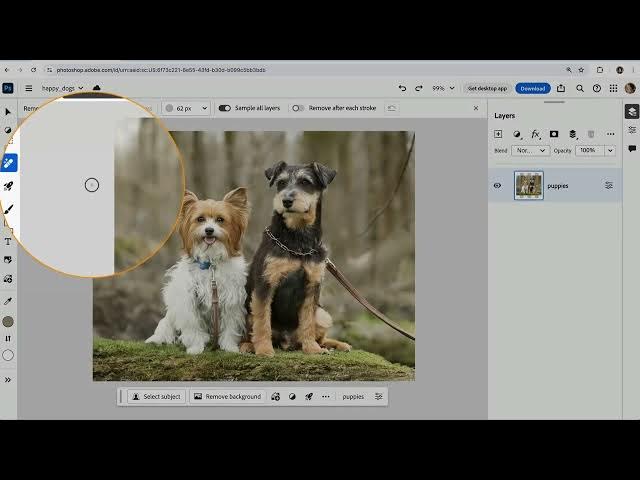
Task: Open the help question mark icon
Action: click(597, 88)
